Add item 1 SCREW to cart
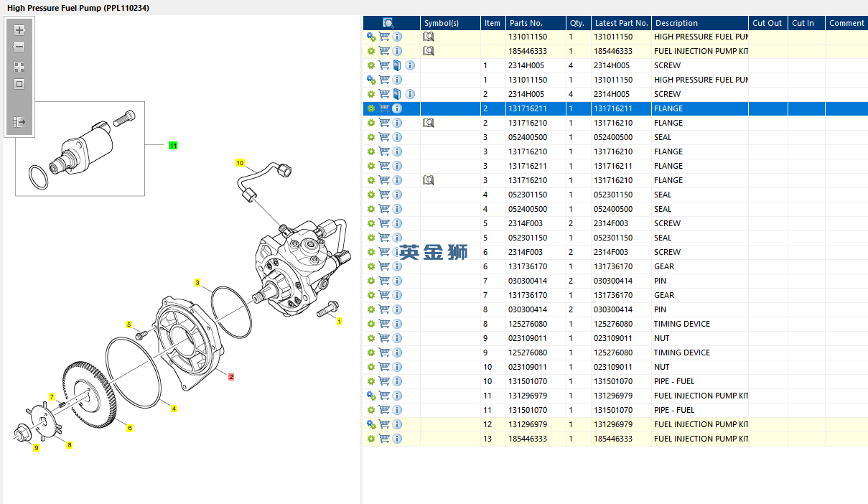The height and width of the screenshot is (504, 868). click(x=384, y=65)
